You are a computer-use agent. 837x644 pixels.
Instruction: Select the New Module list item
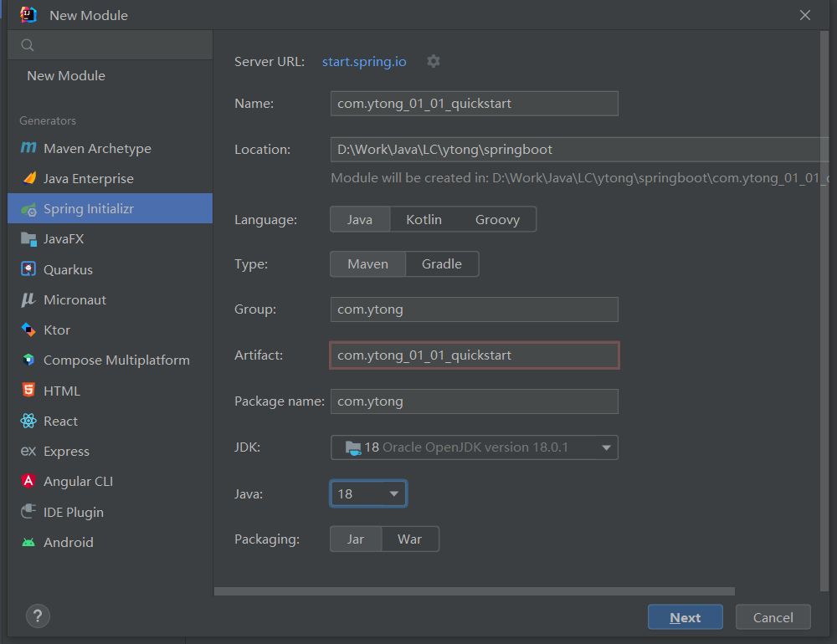coord(110,76)
